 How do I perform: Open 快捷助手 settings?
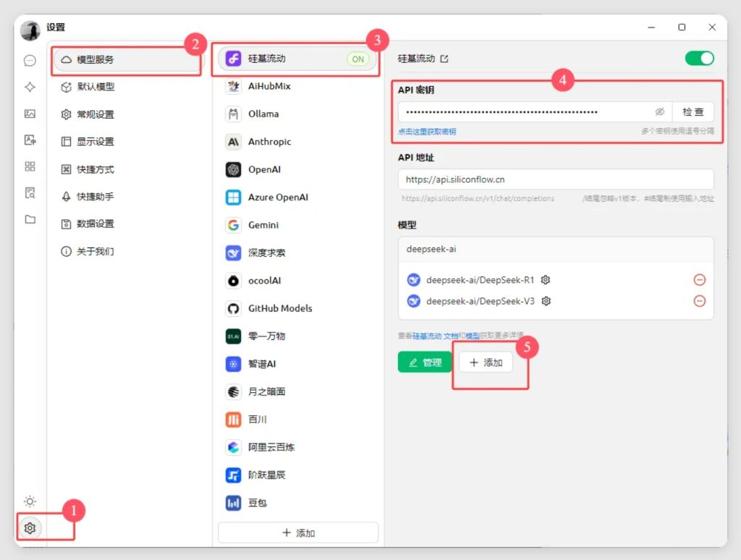(127, 197)
